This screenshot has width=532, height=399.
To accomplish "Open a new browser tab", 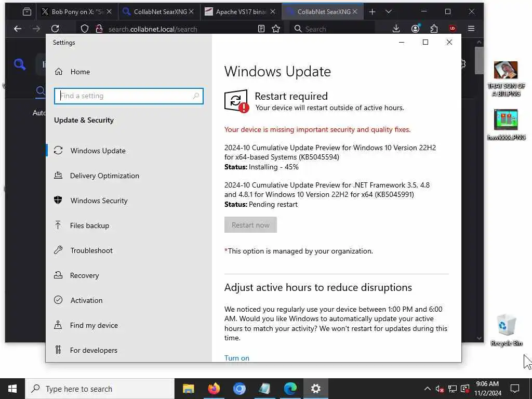I will click(372, 12).
